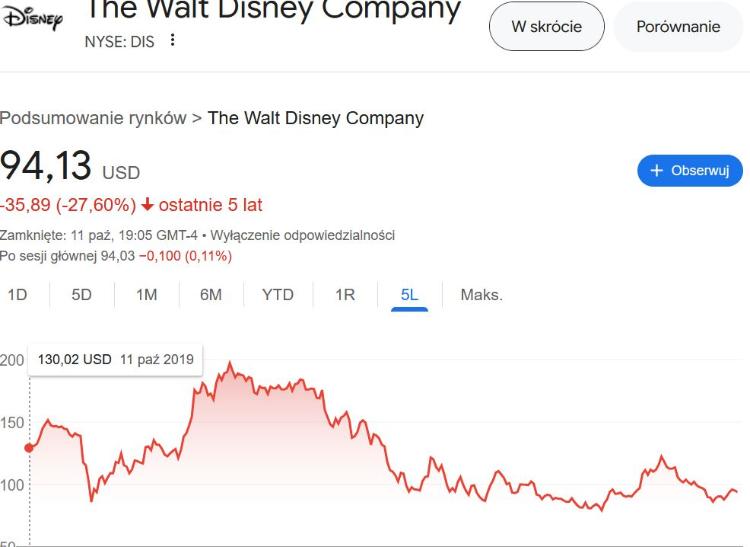Click the plus Obserwuj follow button
The width and height of the screenshot is (750, 547).
[690, 170]
